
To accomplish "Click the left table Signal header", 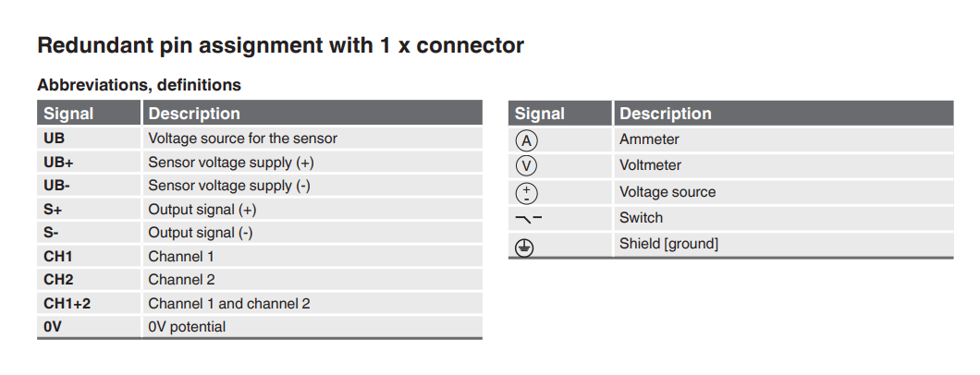I will [69, 114].
